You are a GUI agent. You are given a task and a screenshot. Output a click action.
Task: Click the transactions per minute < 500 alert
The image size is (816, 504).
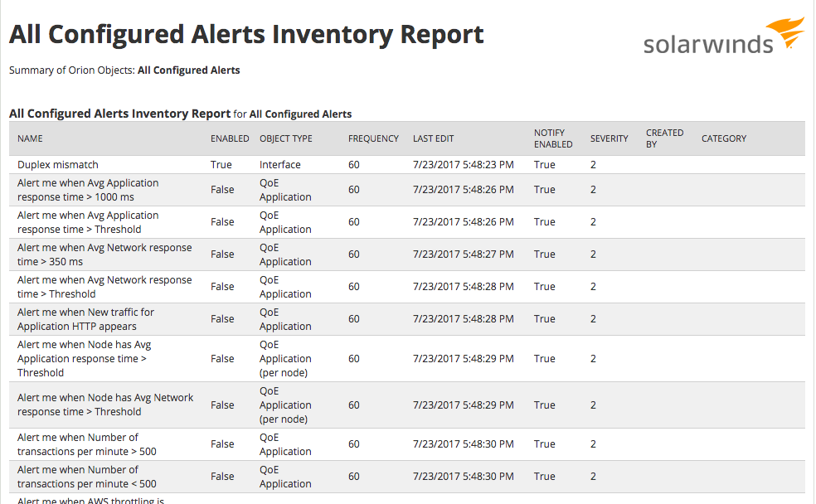point(86,477)
